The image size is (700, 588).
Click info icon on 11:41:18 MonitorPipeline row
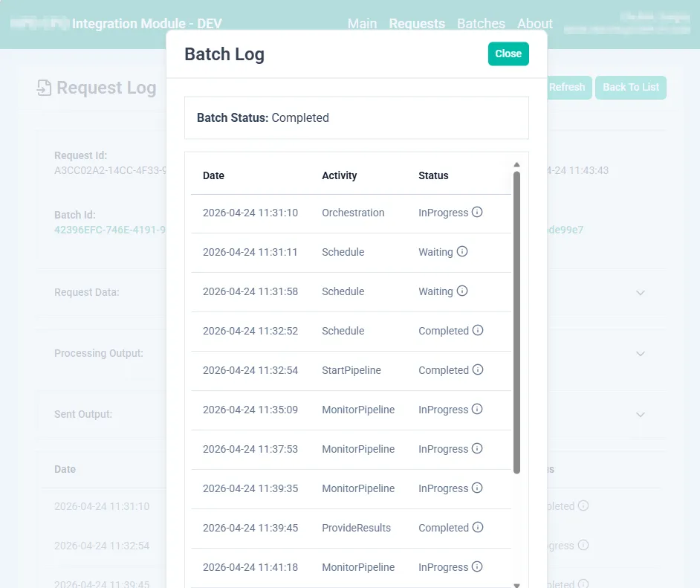coord(477,566)
